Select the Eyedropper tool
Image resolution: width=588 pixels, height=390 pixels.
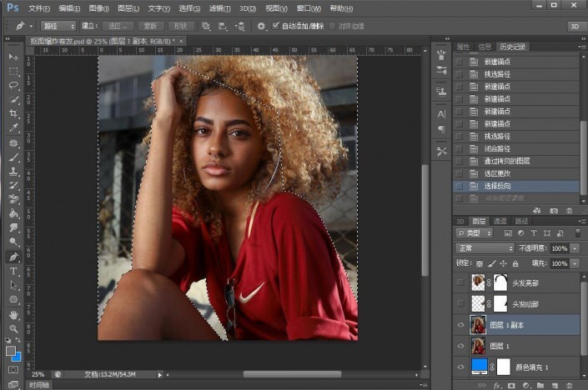[x=13, y=128]
